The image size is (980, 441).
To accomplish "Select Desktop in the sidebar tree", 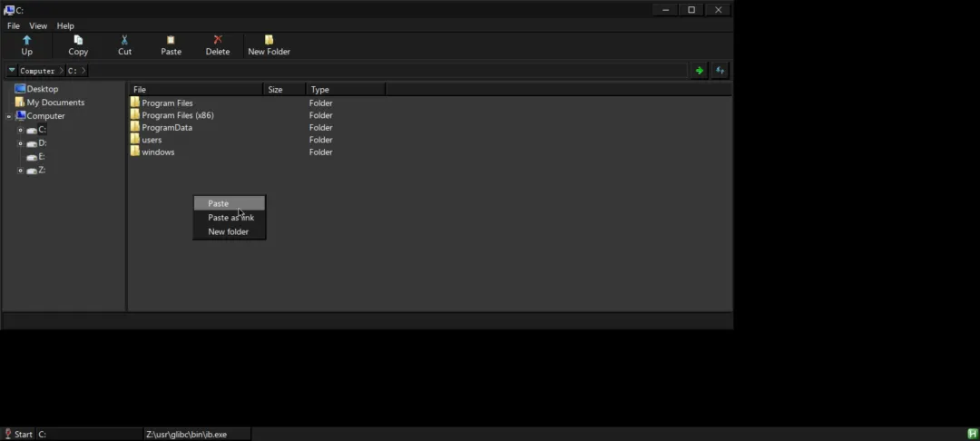I will pos(43,89).
